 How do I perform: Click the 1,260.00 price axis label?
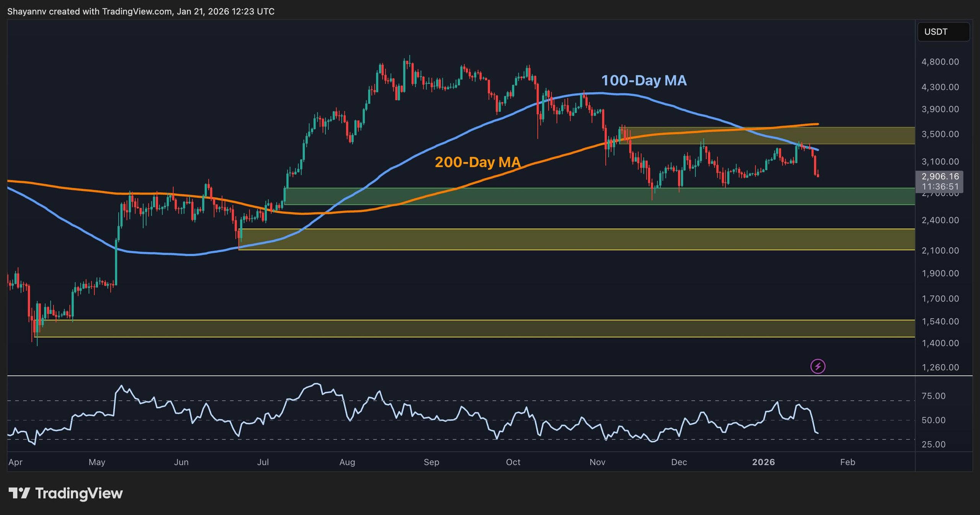940,368
